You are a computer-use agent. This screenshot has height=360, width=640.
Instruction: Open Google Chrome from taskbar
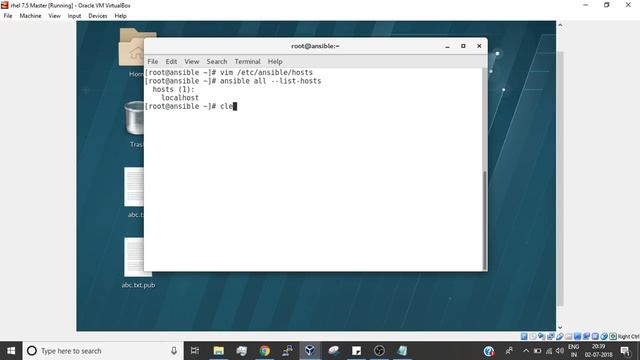[264, 351]
